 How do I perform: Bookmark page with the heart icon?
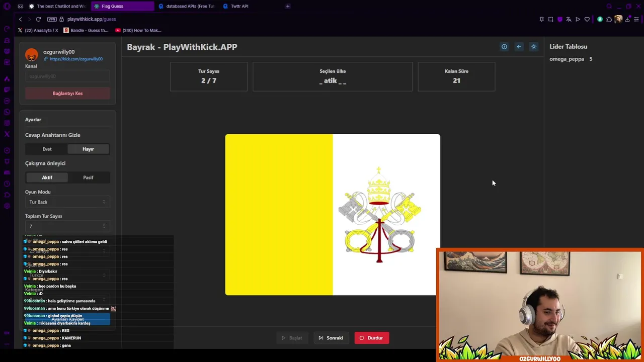[587, 19]
